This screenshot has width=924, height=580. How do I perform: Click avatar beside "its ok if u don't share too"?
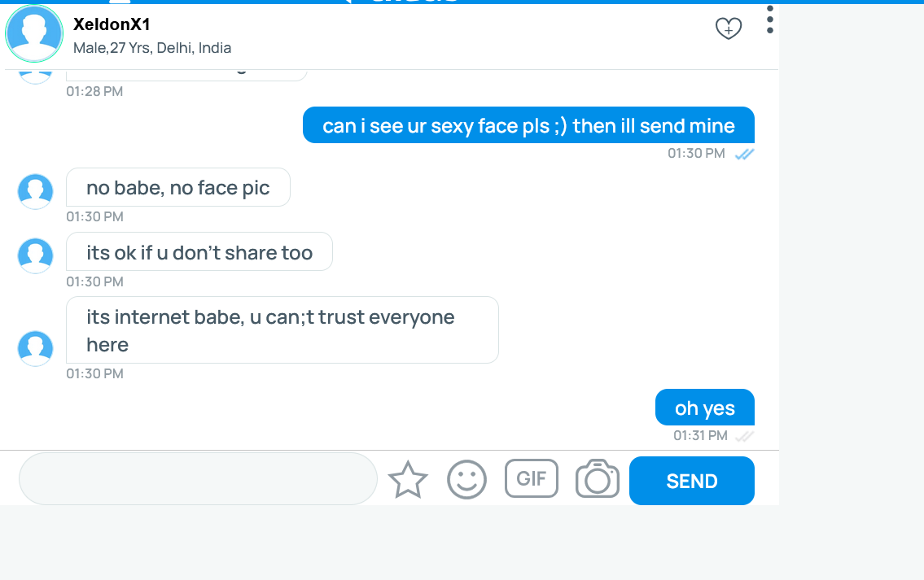coord(35,255)
